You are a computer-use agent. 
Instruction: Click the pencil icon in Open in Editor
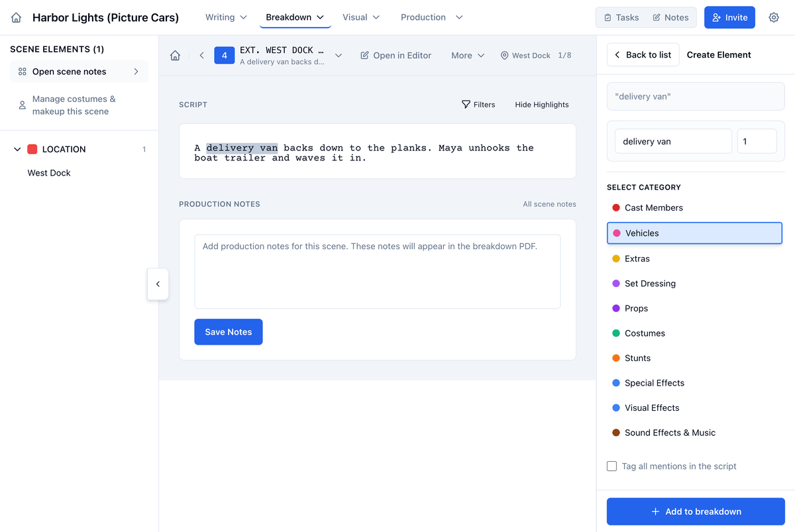365,56
